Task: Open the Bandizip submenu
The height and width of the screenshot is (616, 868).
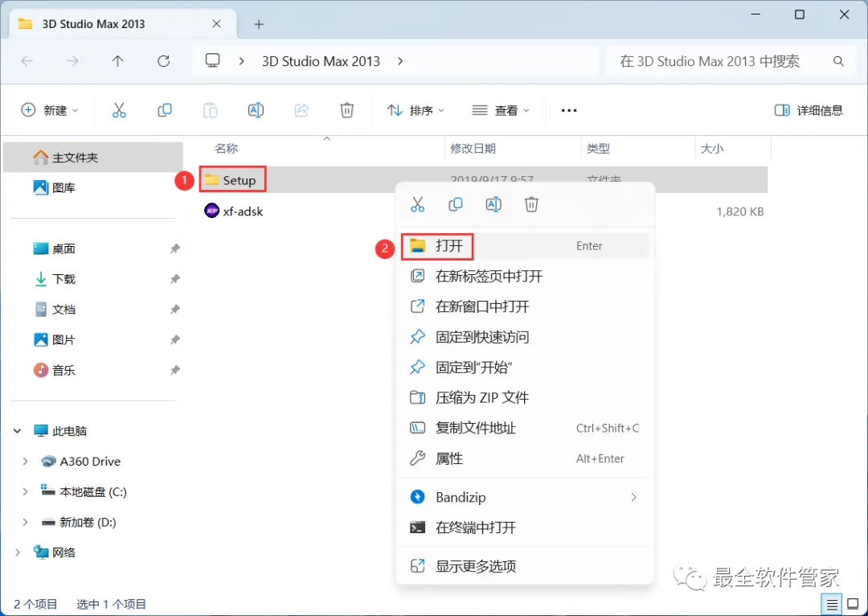Action: pyautogui.click(x=524, y=497)
